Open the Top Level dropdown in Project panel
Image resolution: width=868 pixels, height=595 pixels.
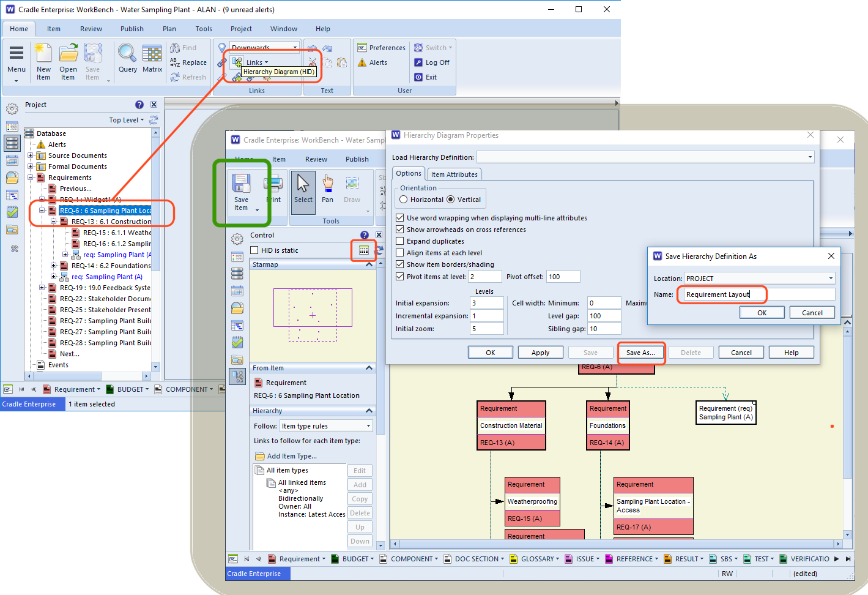pyautogui.click(x=127, y=120)
